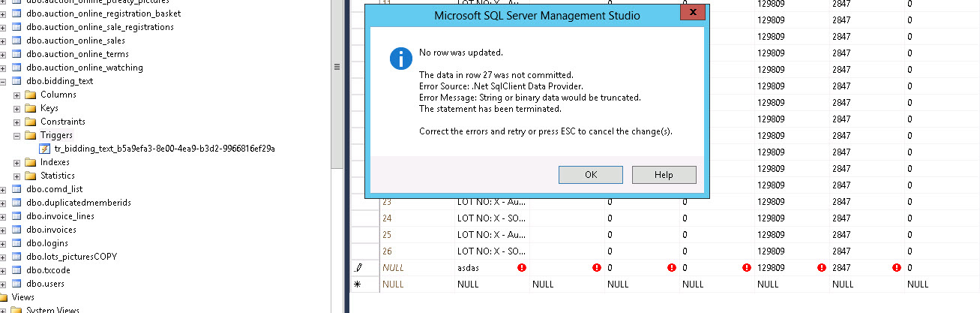Click the last NULL cell of the new row
The width and height of the screenshot is (980, 313).
(942, 284)
